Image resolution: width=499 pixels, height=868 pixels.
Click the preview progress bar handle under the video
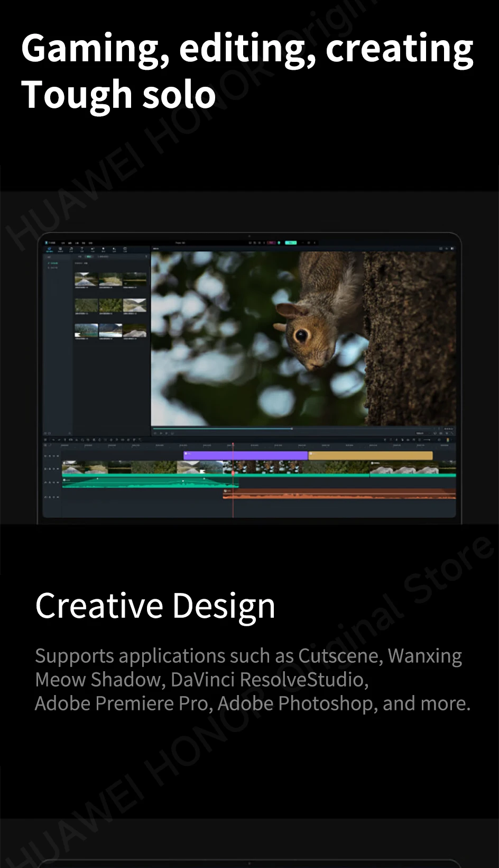(292, 428)
